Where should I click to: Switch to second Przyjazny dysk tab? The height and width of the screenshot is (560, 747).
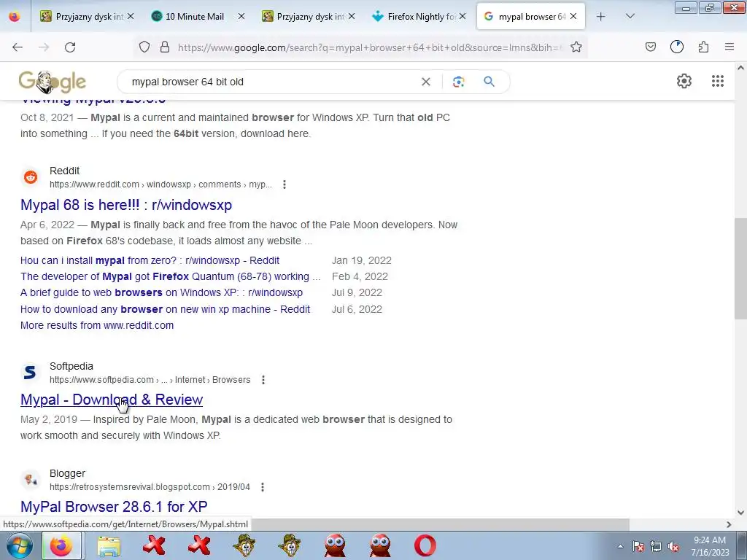click(309, 16)
